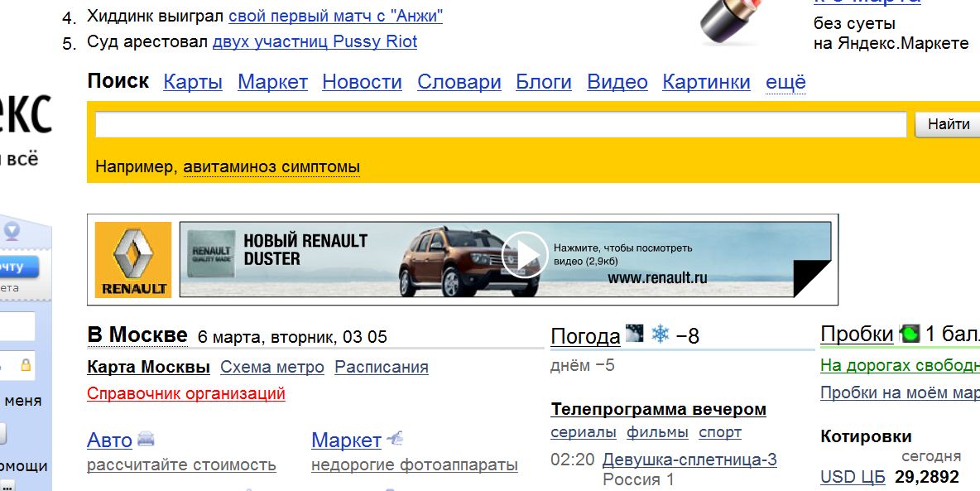Open the Карта Москвы link
The height and width of the screenshot is (491, 980).
click(x=149, y=367)
